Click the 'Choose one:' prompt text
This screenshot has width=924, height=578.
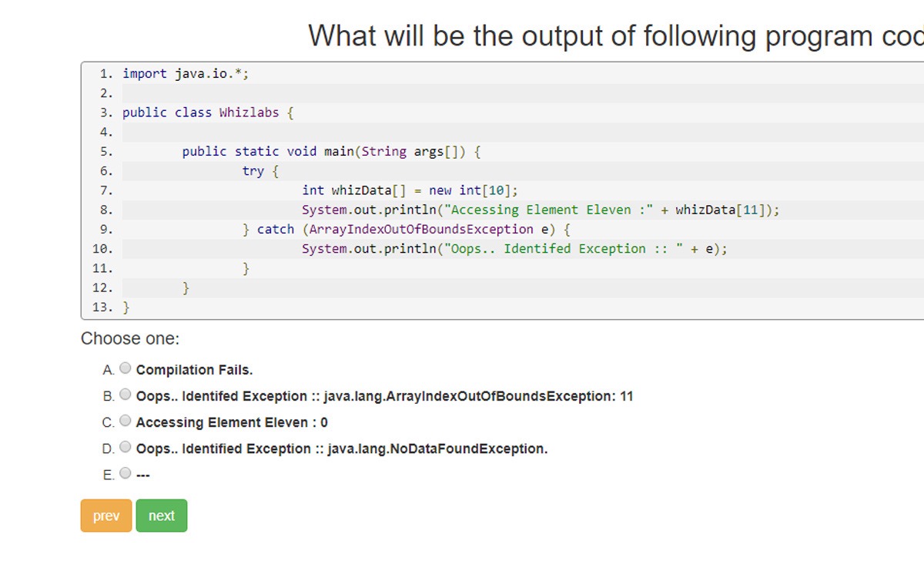(x=130, y=338)
